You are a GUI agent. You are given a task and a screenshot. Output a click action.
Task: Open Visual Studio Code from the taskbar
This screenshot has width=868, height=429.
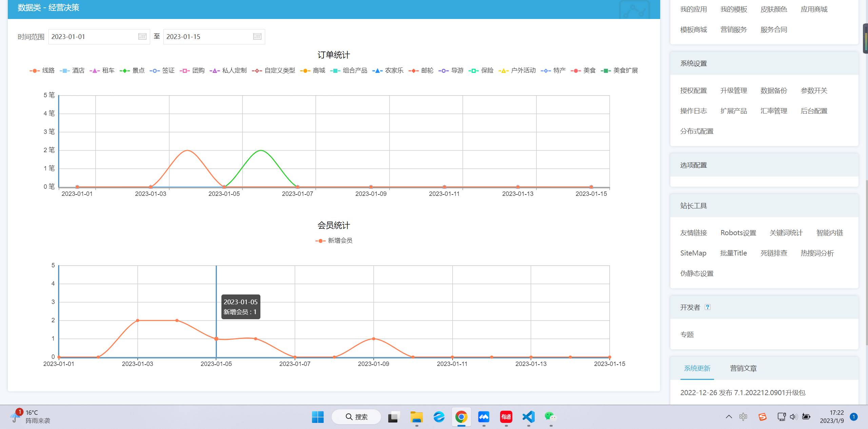point(529,417)
